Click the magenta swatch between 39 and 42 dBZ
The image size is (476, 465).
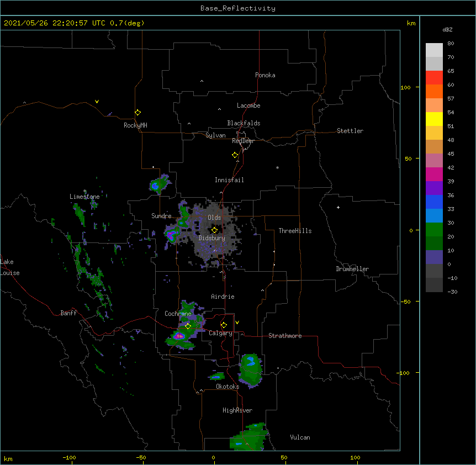tap(434, 174)
